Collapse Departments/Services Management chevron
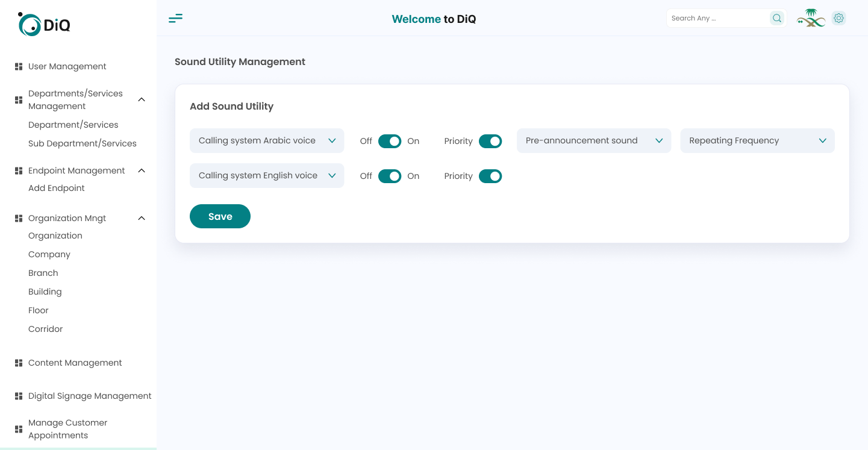Viewport: 868px width, 450px height. tap(142, 99)
